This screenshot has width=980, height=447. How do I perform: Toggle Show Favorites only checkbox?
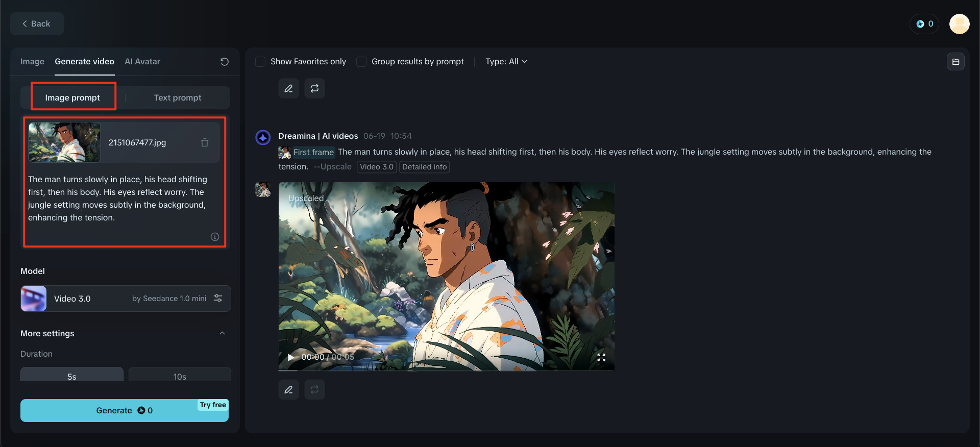[260, 62]
